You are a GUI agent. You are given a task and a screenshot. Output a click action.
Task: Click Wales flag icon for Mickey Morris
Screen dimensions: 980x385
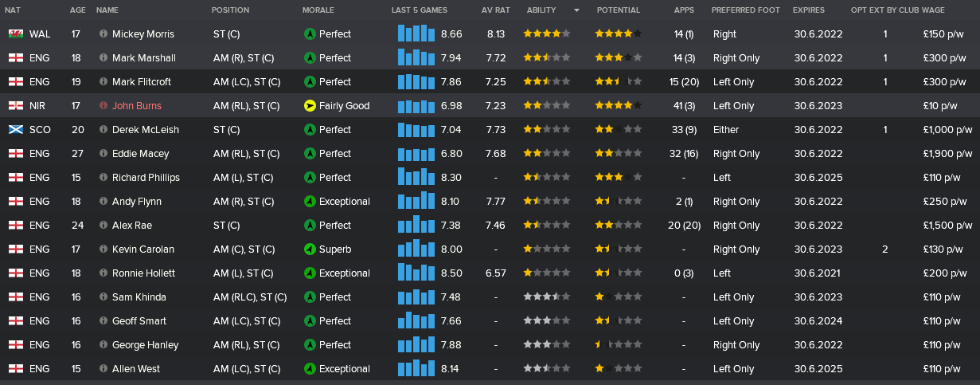[x=15, y=34]
